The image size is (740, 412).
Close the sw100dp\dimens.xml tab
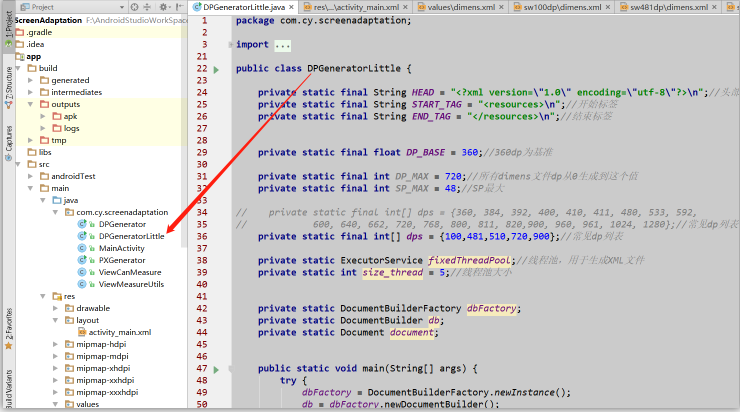click(x=608, y=7)
